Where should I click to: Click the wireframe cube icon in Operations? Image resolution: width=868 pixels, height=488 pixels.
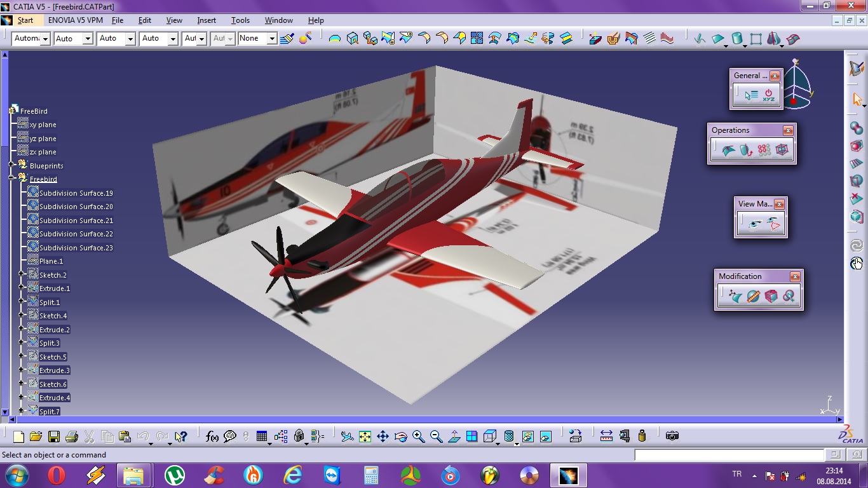pos(782,150)
